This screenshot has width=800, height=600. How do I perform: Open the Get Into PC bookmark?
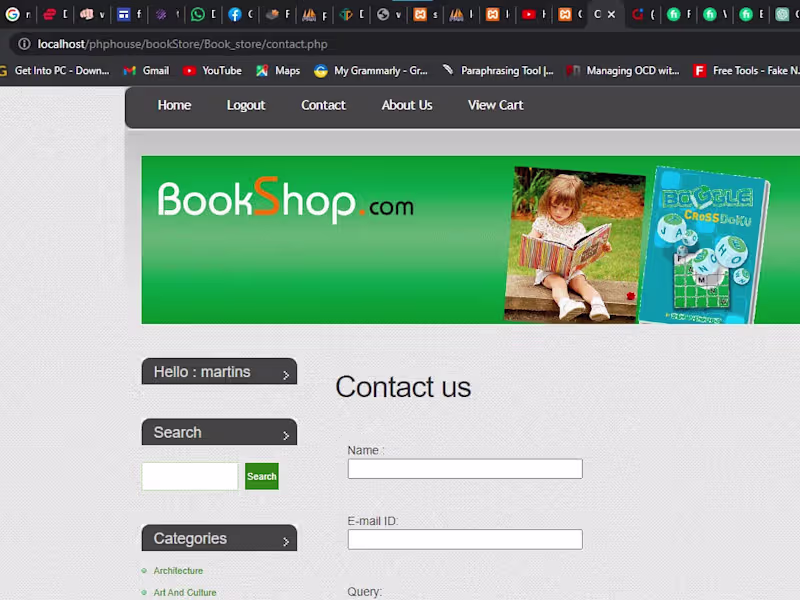pos(55,71)
